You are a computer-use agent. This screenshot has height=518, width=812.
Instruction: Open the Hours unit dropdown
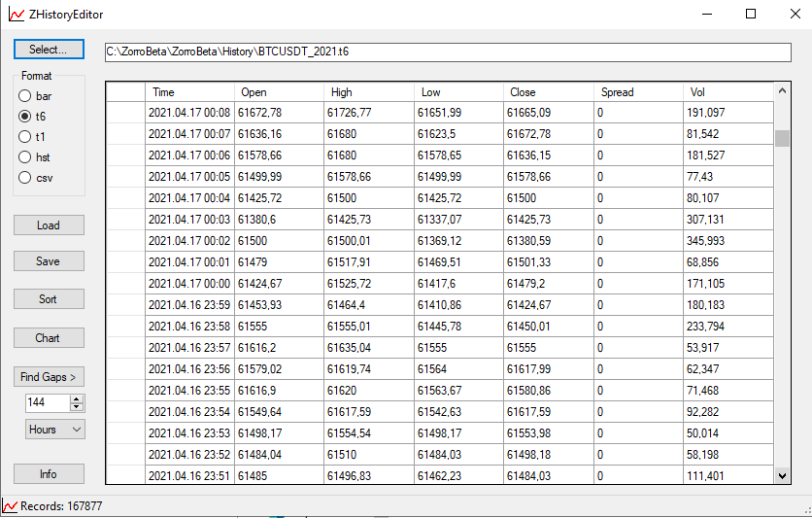55,429
